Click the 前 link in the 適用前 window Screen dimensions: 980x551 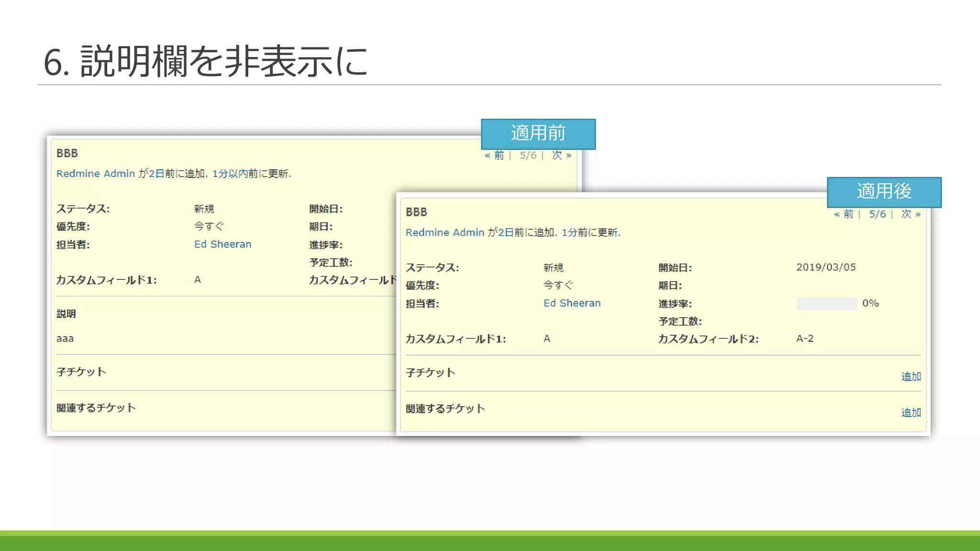[x=494, y=155]
